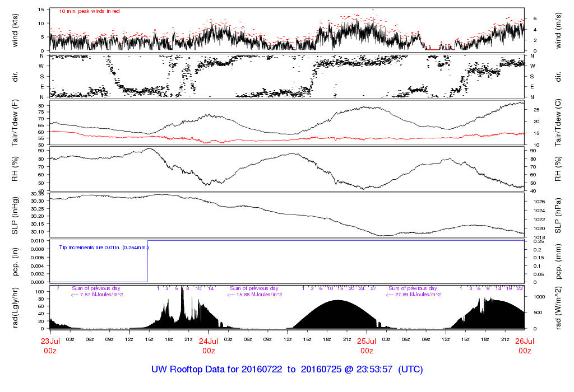Click the 26Jul 00z date marker
This screenshot has height=392, width=574.
(x=524, y=346)
